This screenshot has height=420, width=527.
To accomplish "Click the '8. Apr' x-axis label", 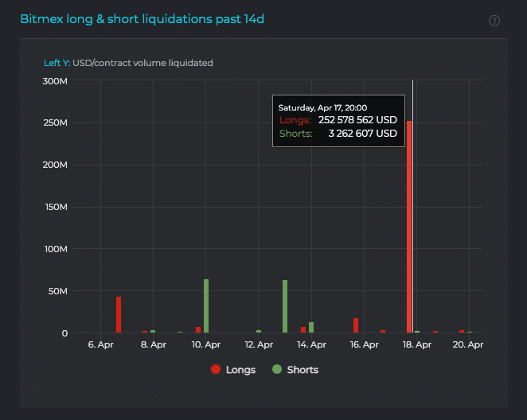I will (x=154, y=344).
